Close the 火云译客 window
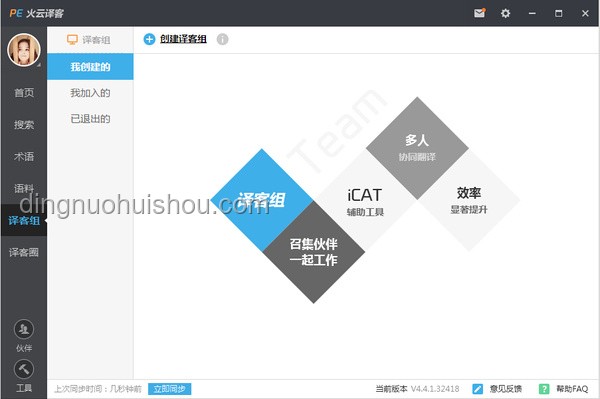Screen dimensions: 600x399 pyautogui.click(x=585, y=13)
